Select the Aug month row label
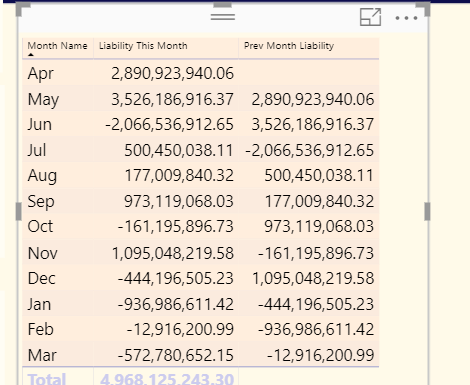The height and width of the screenshot is (385, 470). click(42, 176)
